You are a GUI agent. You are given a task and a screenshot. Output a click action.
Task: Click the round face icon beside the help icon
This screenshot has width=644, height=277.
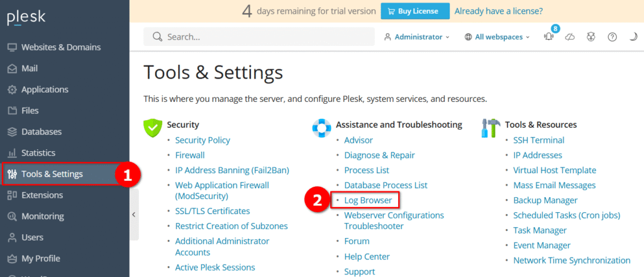(591, 37)
